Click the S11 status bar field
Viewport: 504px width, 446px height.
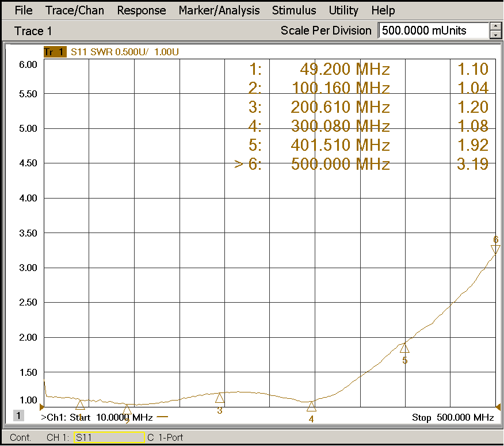tap(108, 437)
